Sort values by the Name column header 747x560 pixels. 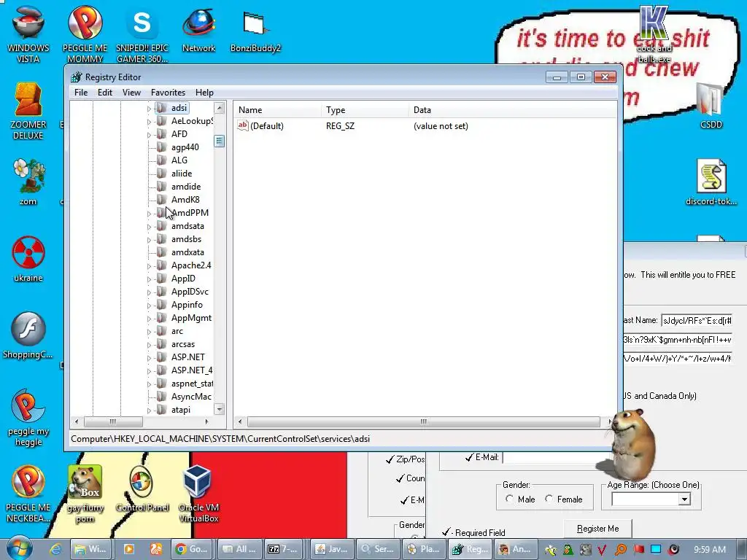coord(277,110)
